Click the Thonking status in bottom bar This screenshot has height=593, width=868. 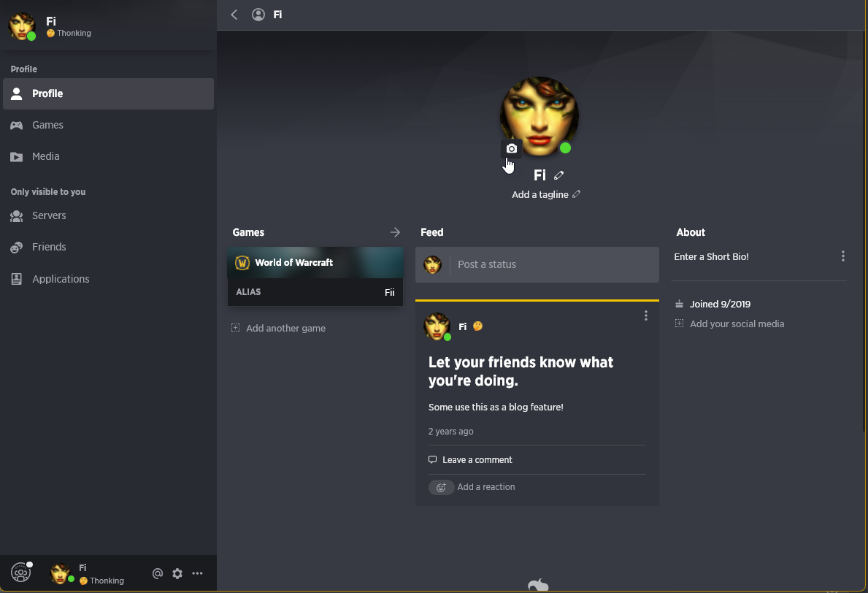(x=102, y=581)
